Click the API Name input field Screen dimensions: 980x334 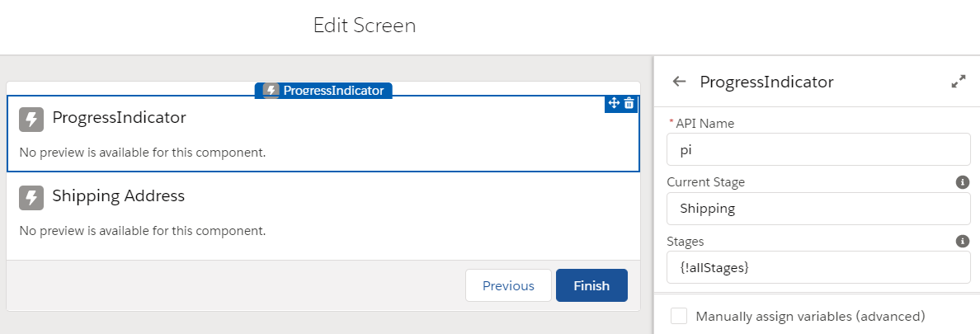[x=818, y=150]
